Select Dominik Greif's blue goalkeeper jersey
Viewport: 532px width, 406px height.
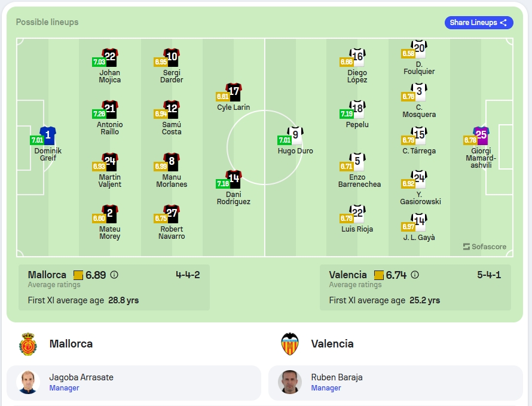click(48, 136)
